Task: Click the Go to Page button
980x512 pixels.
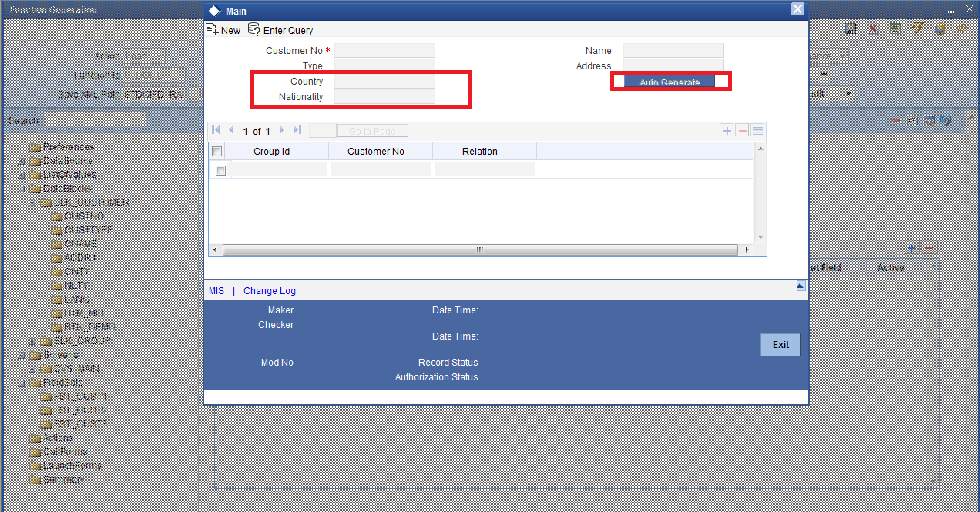Action: (373, 131)
